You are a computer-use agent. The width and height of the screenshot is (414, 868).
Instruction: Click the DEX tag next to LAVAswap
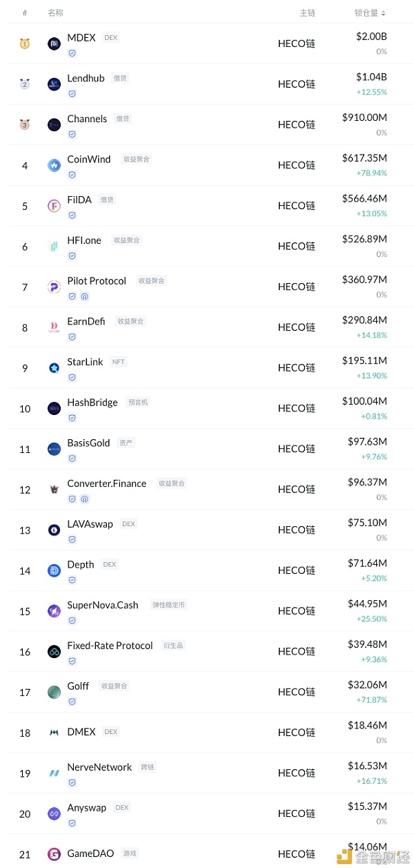click(128, 524)
